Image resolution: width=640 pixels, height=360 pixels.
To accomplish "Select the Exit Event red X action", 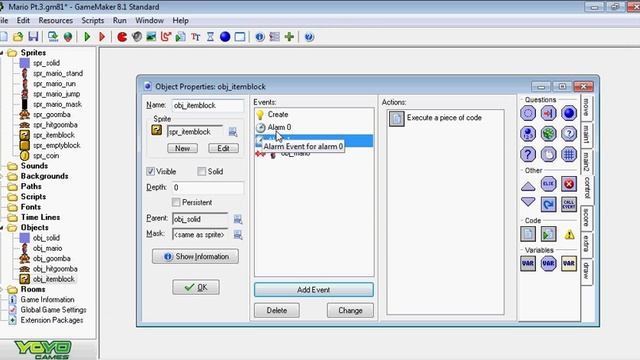I will pos(569,184).
